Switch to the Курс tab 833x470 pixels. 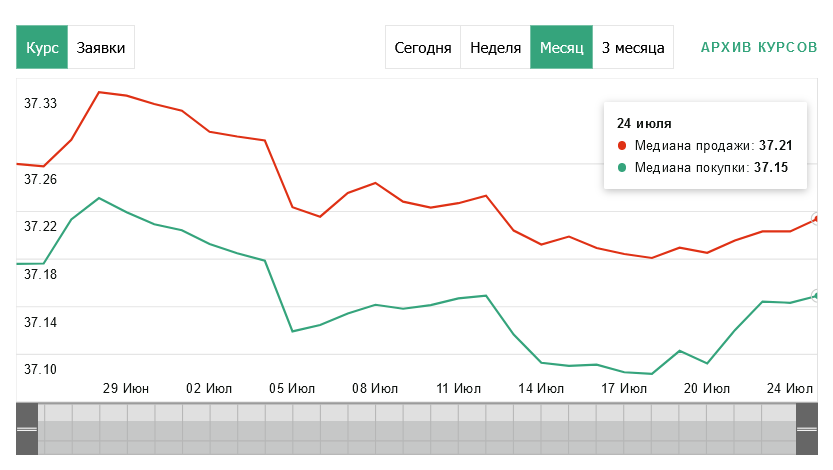[42, 47]
